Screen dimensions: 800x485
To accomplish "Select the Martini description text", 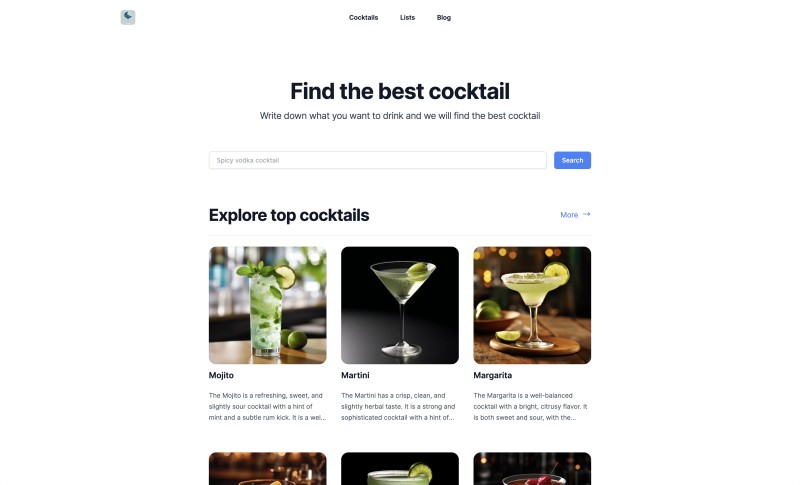I will [x=399, y=406].
